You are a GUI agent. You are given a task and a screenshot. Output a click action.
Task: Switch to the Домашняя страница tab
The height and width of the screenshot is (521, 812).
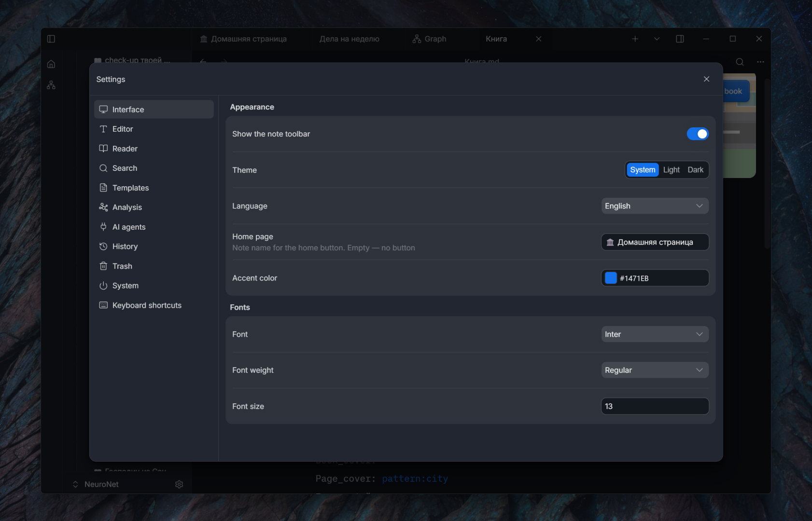[243, 39]
